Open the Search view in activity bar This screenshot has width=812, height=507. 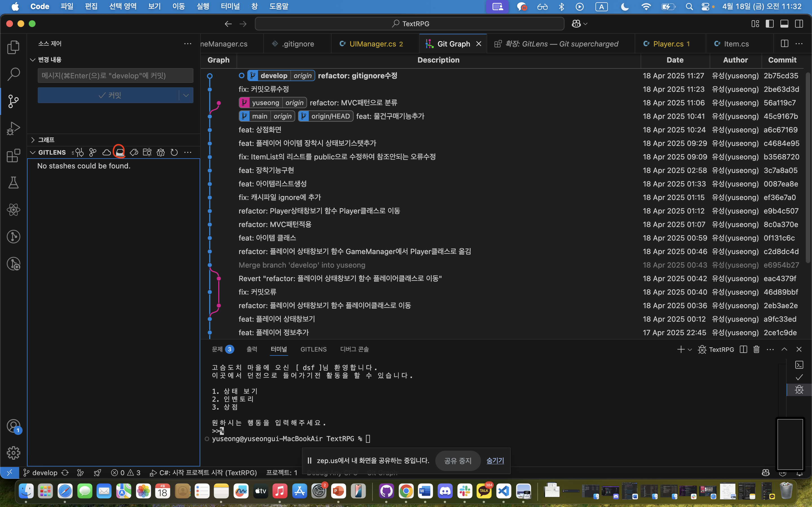point(14,74)
